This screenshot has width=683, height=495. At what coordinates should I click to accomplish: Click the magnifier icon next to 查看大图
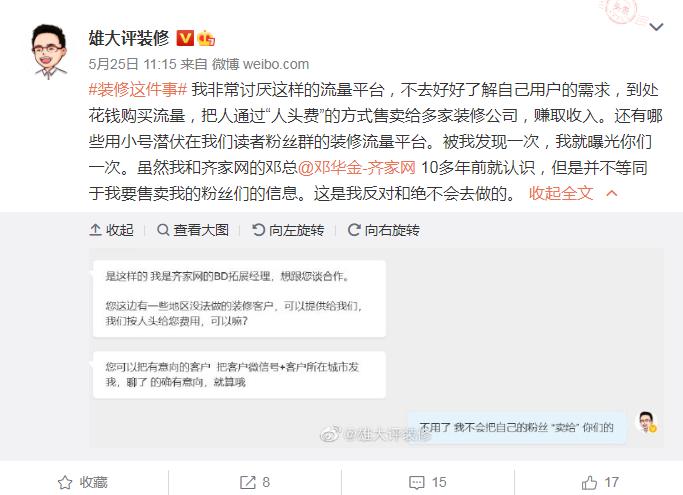click(163, 230)
